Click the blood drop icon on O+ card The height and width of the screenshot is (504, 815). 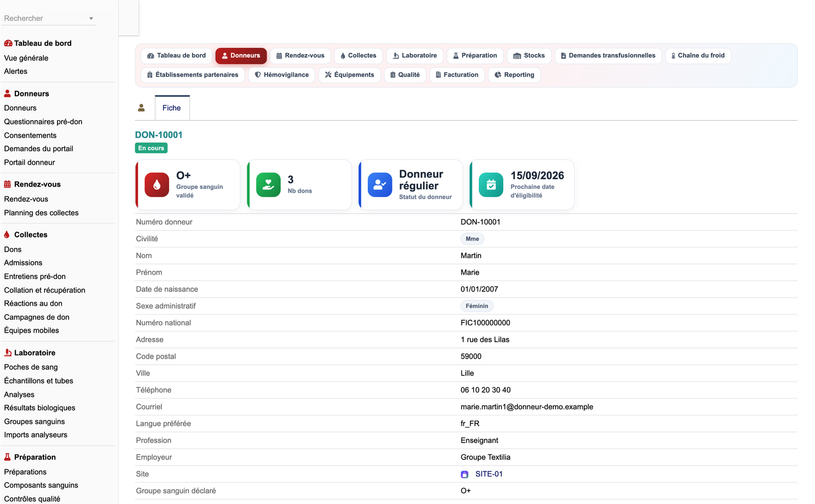click(157, 185)
